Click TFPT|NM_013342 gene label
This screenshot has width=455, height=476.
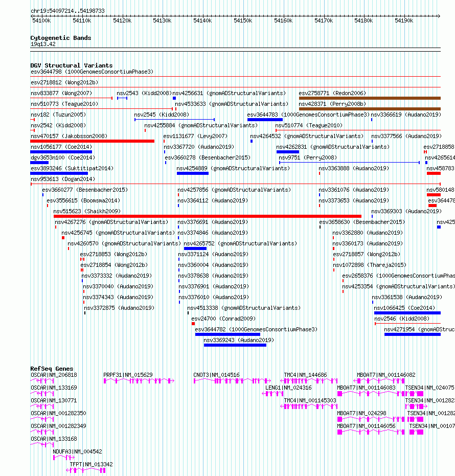tap(91, 464)
